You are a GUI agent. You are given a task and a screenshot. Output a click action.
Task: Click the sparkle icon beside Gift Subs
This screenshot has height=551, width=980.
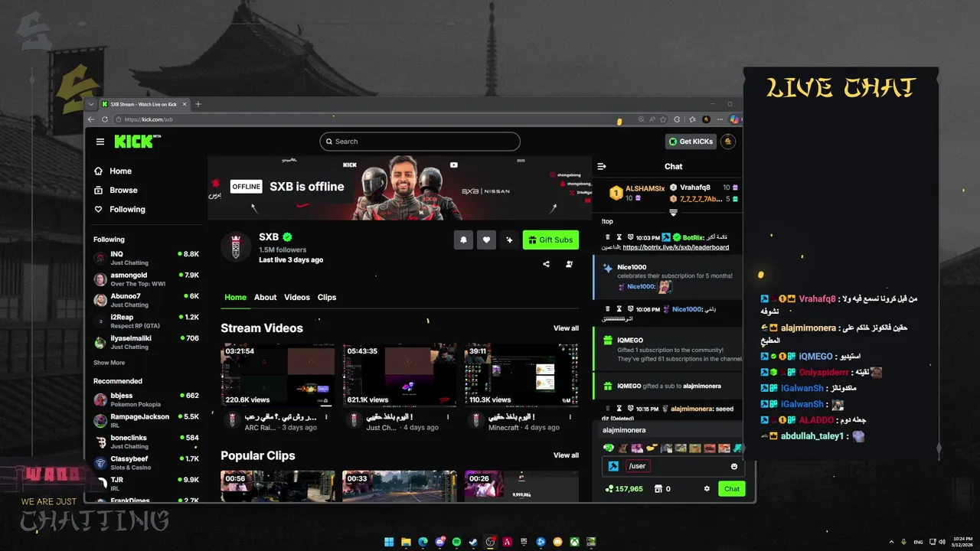tap(509, 240)
